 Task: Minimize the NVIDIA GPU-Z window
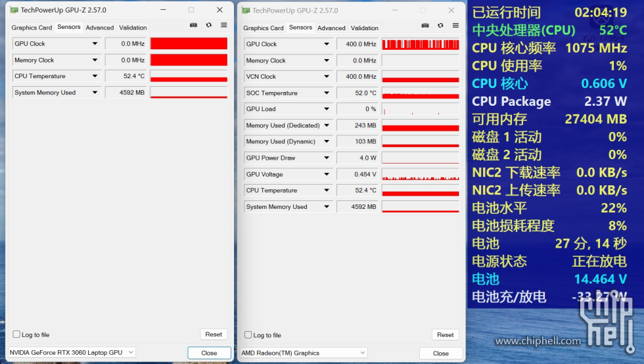tap(163, 10)
